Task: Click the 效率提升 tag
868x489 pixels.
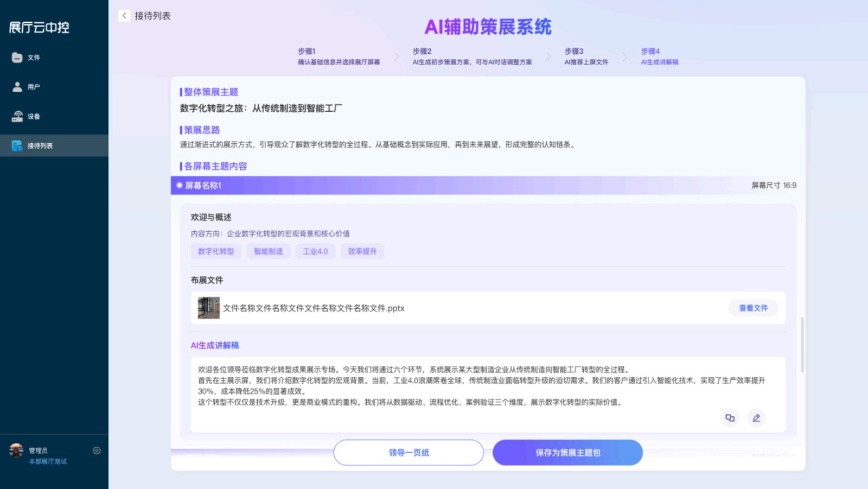Action: click(362, 251)
